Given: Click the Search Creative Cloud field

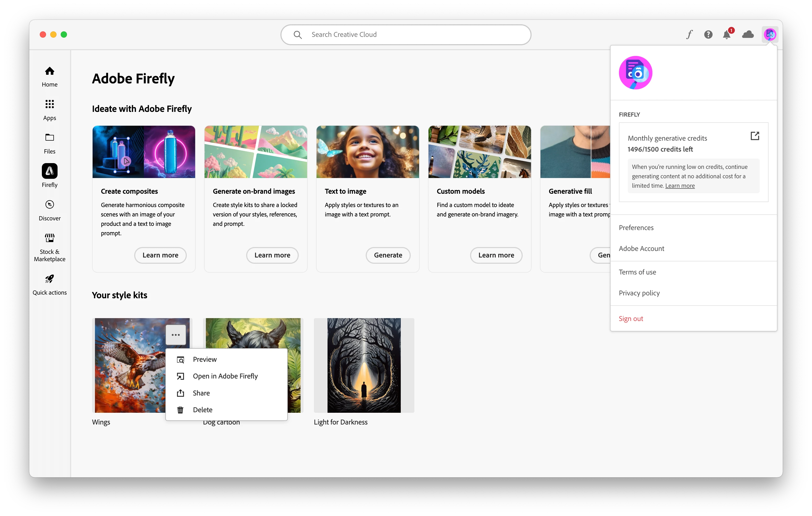Looking at the screenshot, I should [x=406, y=35].
